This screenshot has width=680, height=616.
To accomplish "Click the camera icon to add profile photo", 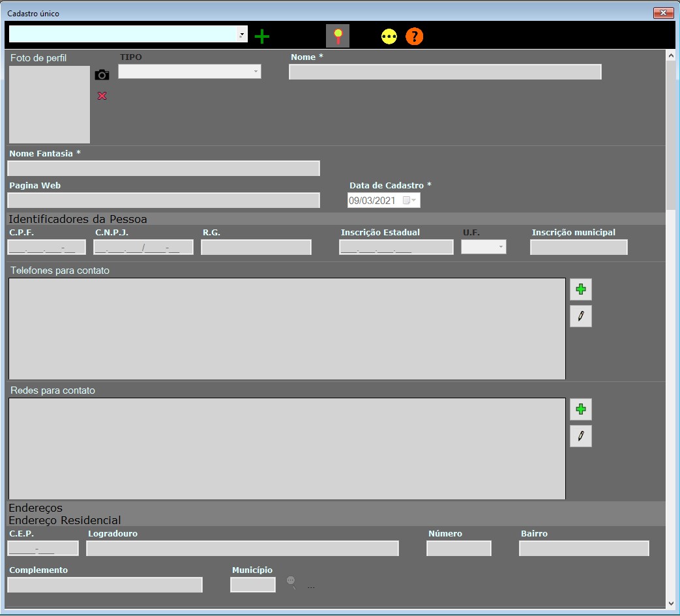I will 102,75.
